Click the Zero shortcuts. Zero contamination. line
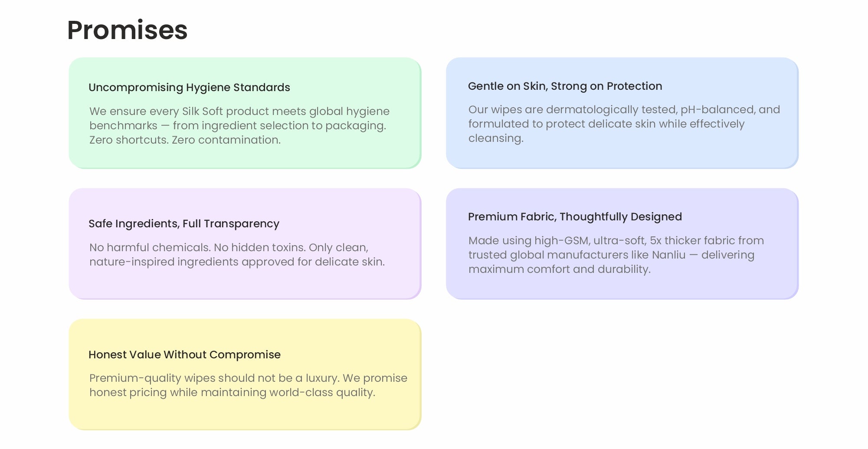The image size is (868, 449). click(185, 140)
